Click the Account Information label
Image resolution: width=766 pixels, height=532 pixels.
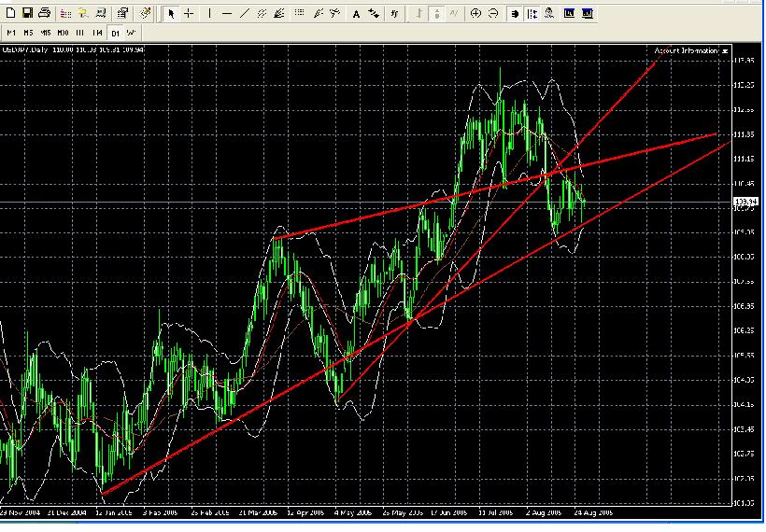[x=687, y=50]
